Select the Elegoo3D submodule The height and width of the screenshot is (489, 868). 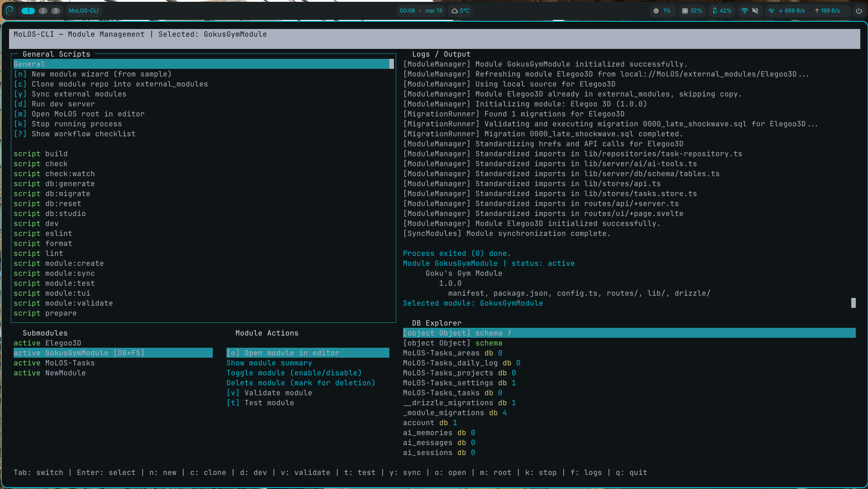tap(47, 343)
